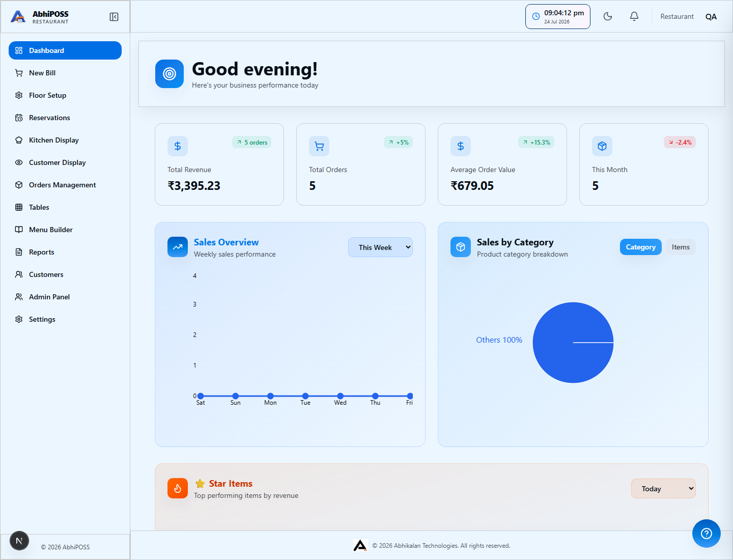Open Customer Display

(65, 162)
